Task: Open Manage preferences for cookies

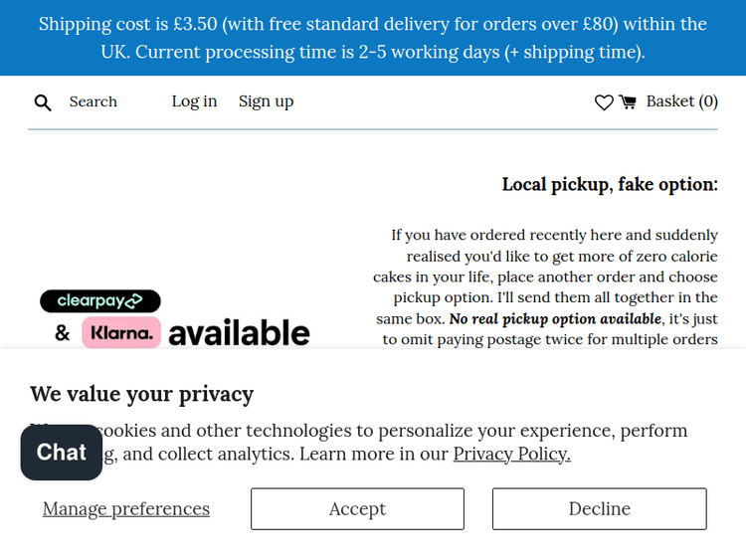Action: tap(126, 509)
